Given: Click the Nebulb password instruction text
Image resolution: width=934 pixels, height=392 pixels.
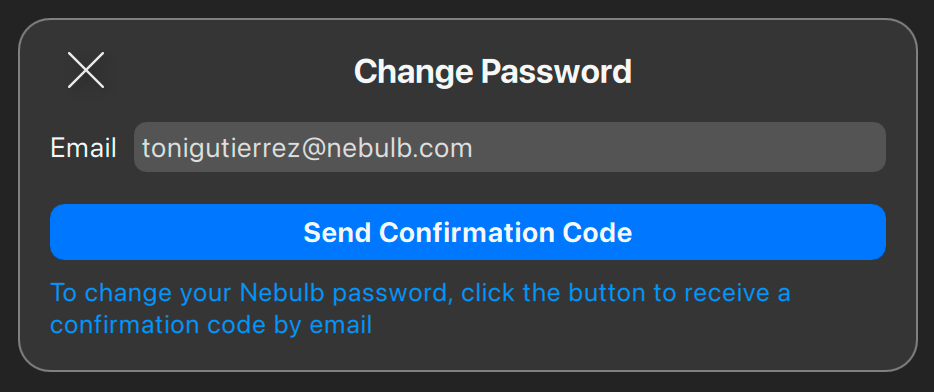Looking at the screenshot, I should click(420, 309).
